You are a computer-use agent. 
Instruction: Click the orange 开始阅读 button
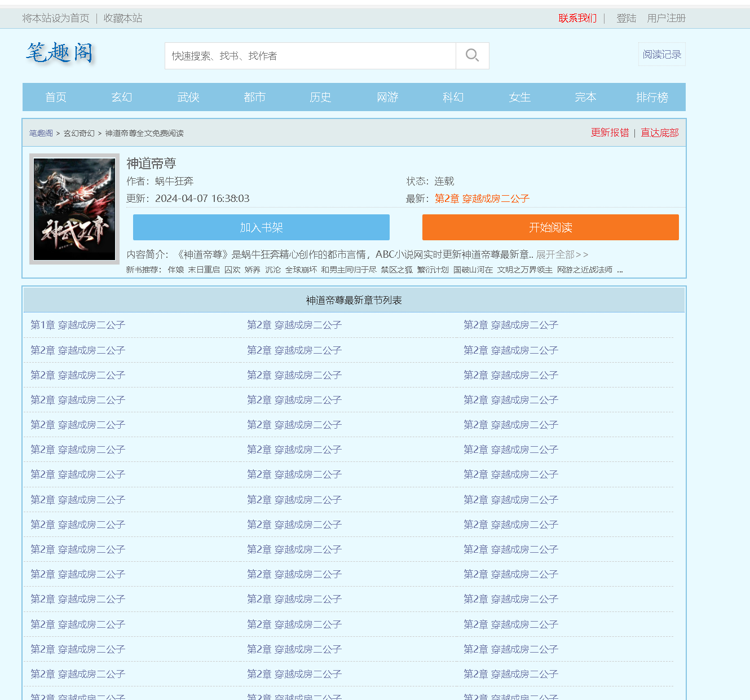550,227
